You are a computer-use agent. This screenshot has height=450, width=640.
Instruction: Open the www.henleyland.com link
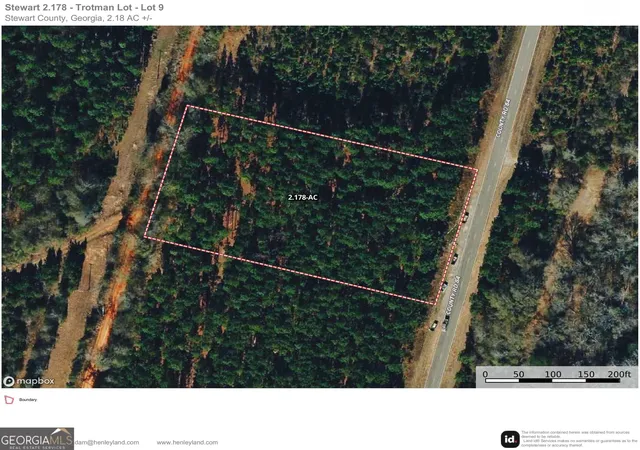coord(187,442)
